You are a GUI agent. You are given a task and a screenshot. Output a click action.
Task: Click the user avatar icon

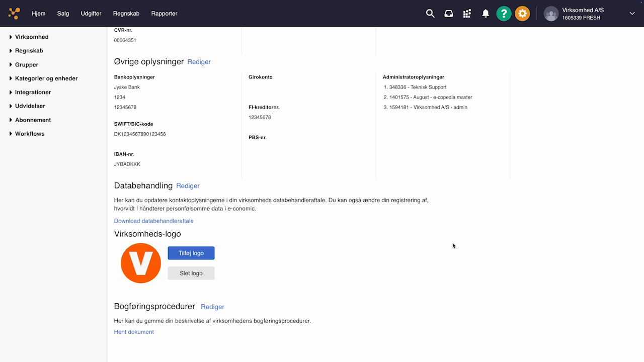click(551, 14)
